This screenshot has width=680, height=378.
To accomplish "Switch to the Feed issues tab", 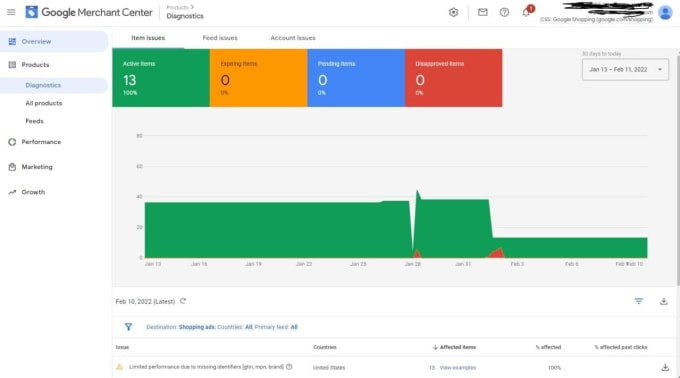I will click(x=220, y=38).
